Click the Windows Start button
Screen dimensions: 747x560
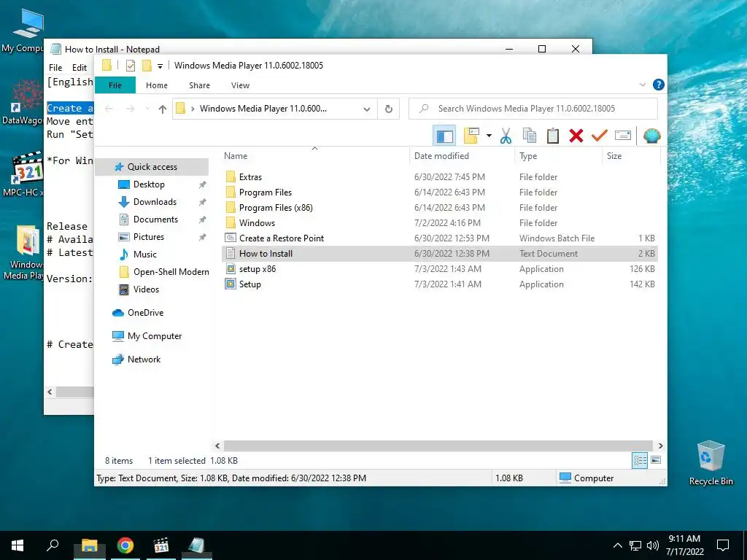[18, 545]
